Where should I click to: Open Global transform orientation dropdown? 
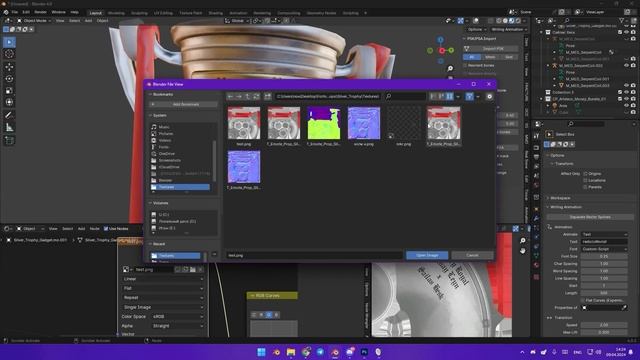point(237,20)
